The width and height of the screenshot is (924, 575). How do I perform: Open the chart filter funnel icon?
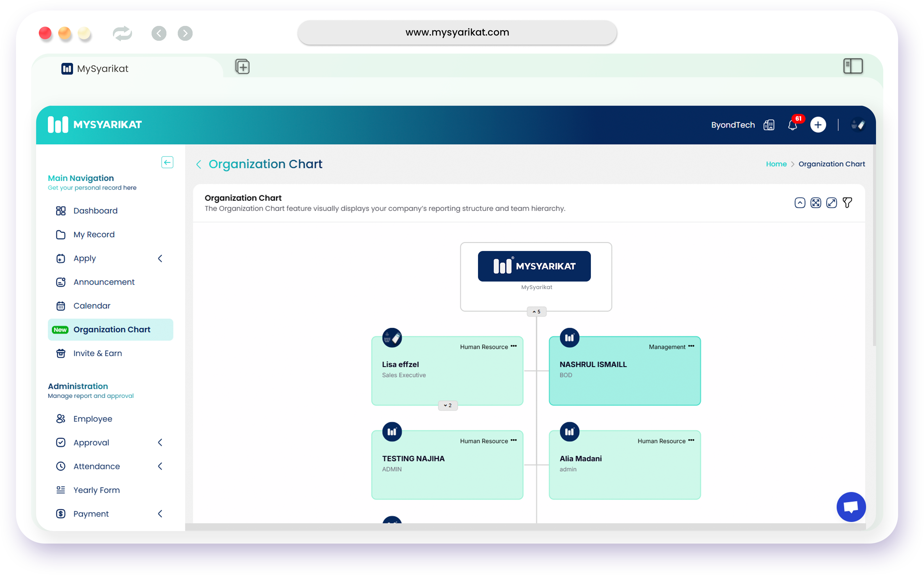click(847, 203)
